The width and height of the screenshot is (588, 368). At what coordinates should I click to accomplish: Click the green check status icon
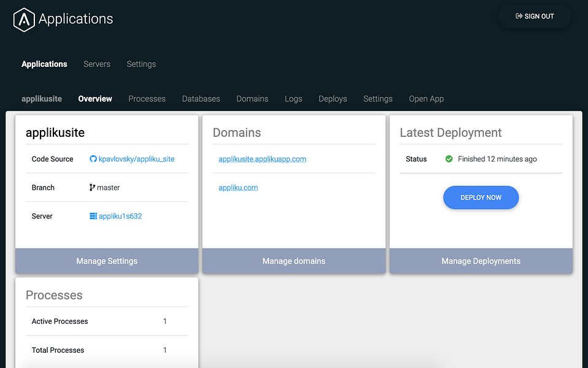[x=449, y=159]
